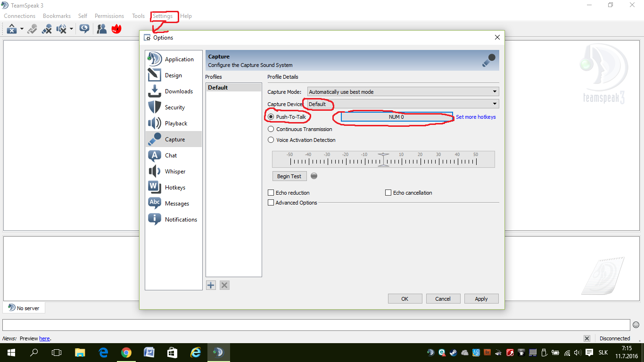This screenshot has height=362, width=644.
Task: Open the Notifications options page
Action: 173,220
